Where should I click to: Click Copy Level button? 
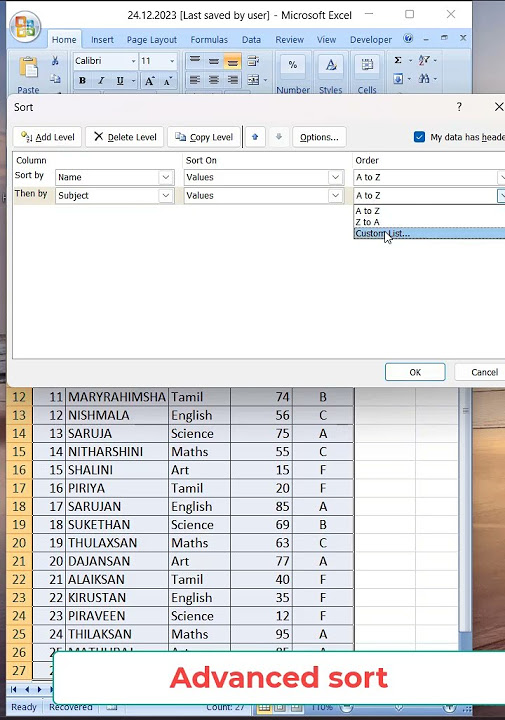tap(204, 137)
